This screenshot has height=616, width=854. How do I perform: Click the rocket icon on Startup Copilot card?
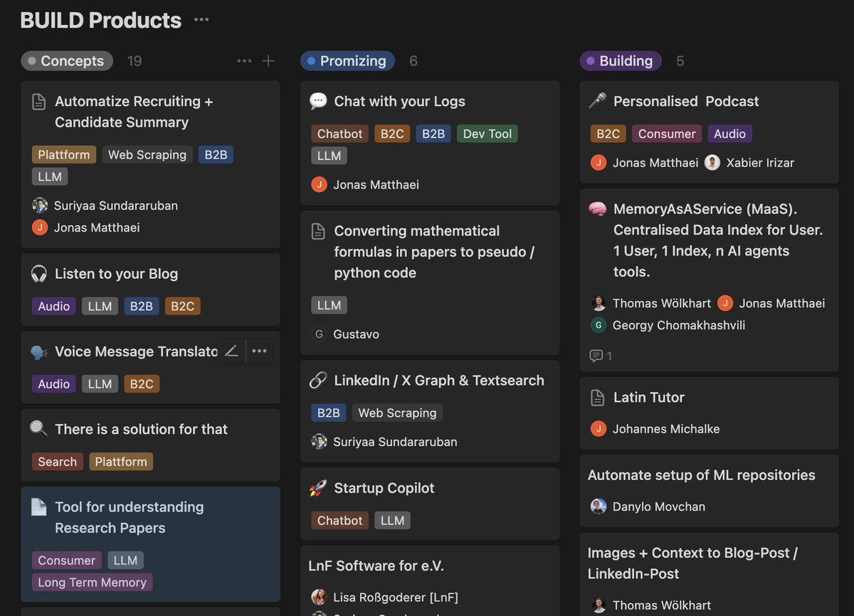click(x=318, y=488)
